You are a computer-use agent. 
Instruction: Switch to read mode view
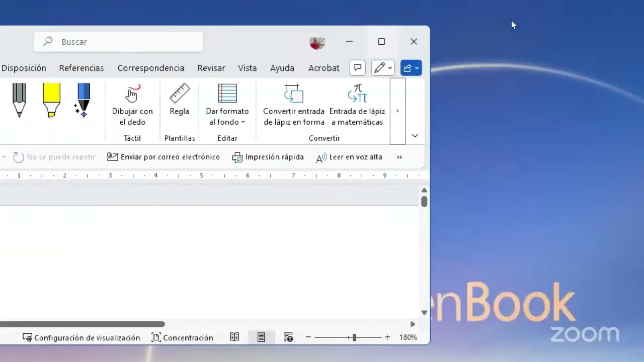(x=234, y=337)
